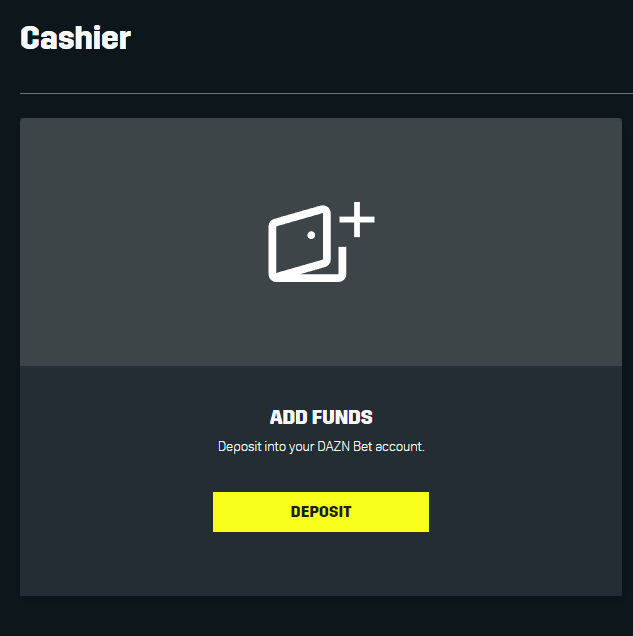Click the 'Deposit into your DAZN Bet account' text
Image resolution: width=633 pixels, height=636 pixels.
click(x=321, y=447)
